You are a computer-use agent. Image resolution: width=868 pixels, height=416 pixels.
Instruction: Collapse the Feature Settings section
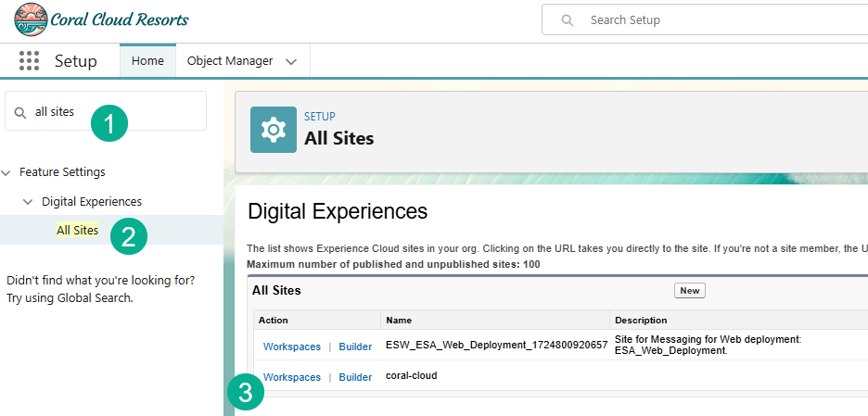[7, 172]
